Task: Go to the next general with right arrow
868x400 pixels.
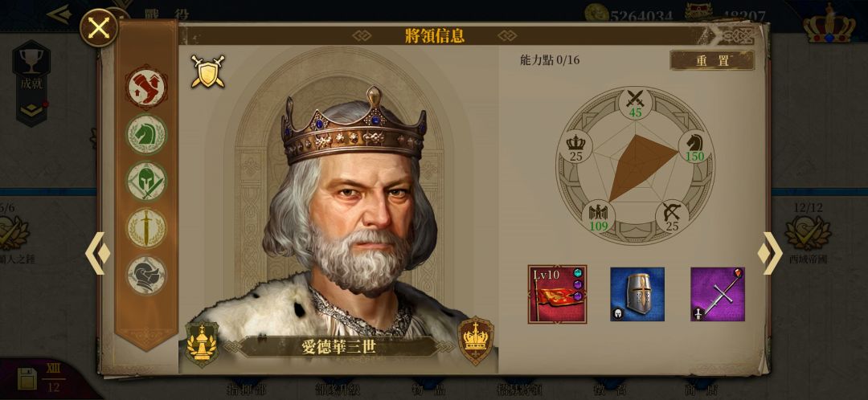Action: point(770,253)
